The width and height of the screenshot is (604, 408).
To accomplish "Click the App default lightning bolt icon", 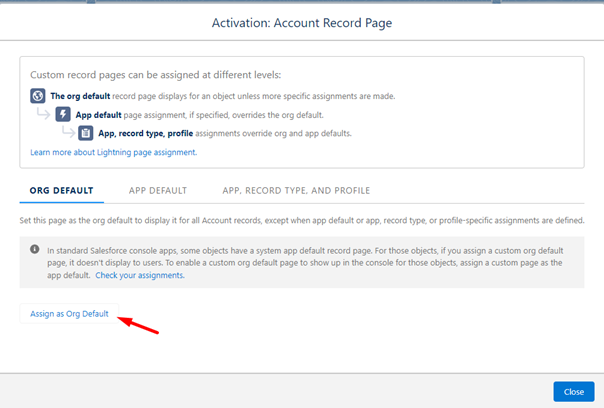I will [x=63, y=114].
